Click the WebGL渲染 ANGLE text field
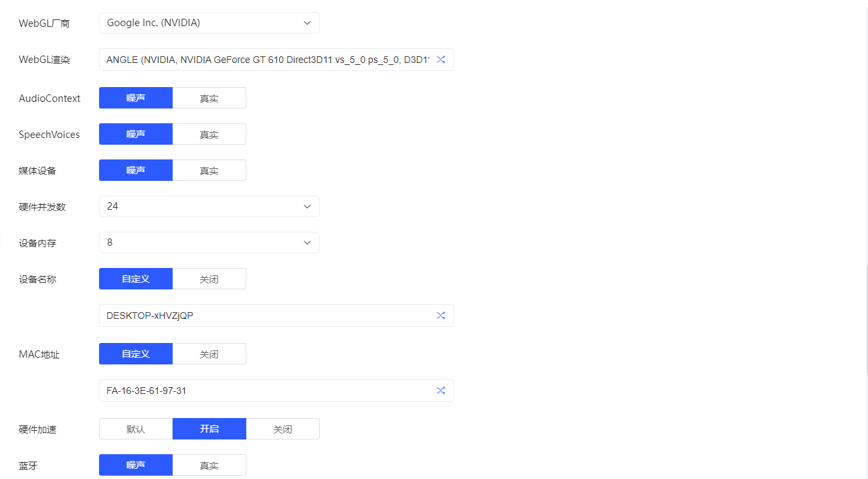The height and width of the screenshot is (479, 868). point(268,60)
